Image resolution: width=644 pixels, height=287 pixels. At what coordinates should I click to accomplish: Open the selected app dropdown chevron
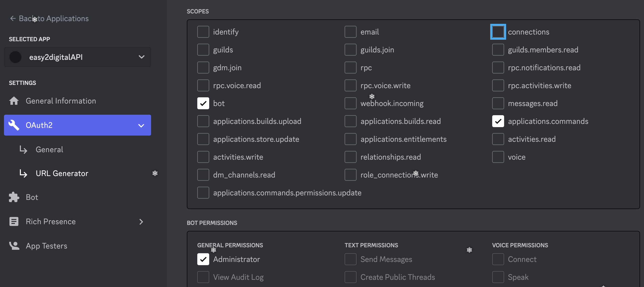coord(142,57)
